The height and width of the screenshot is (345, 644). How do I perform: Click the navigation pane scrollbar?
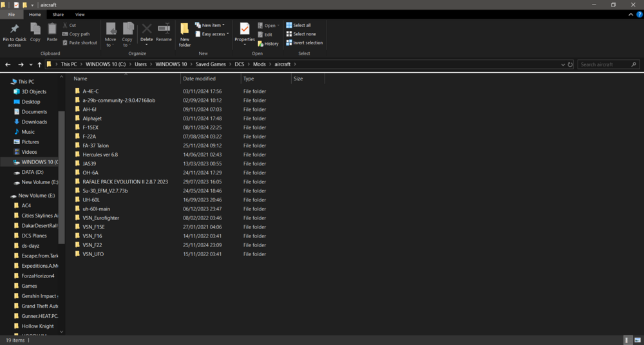click(x=61, y=177)
